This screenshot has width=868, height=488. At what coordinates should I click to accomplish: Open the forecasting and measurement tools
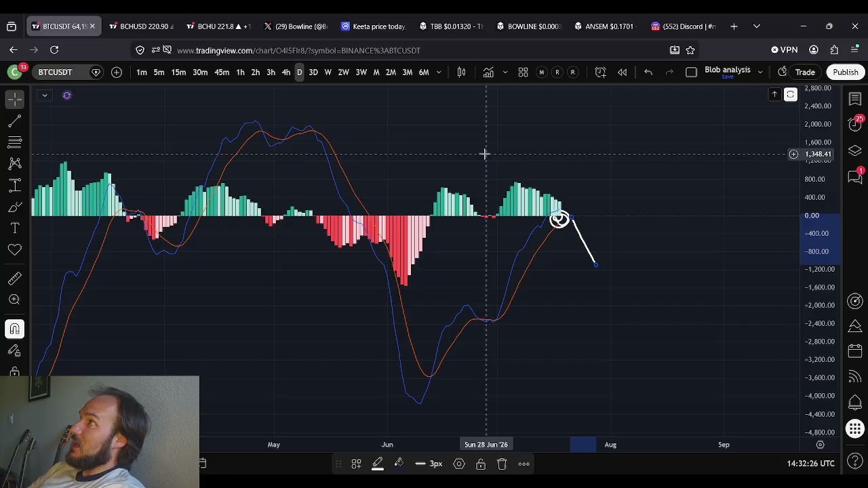tap(14, 185)
